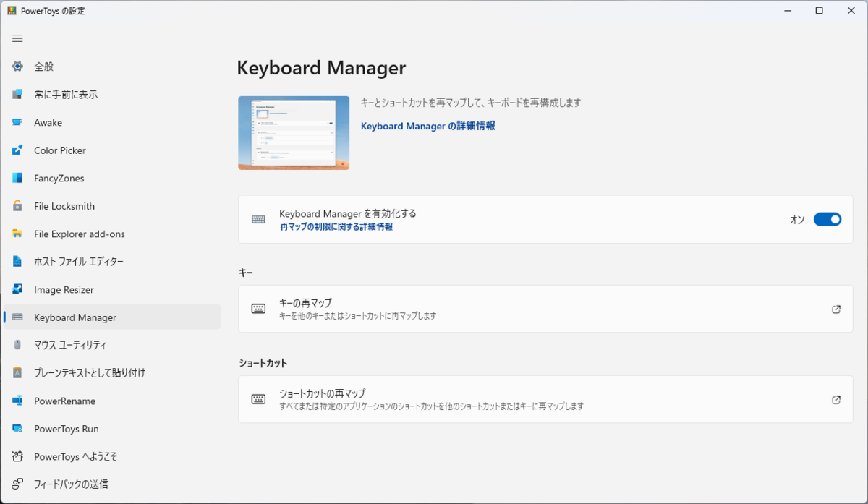Click the 全般 gear icon
The width and height of the screenshot is (868, 504).
pyautogui.click(x=17, y=67)
